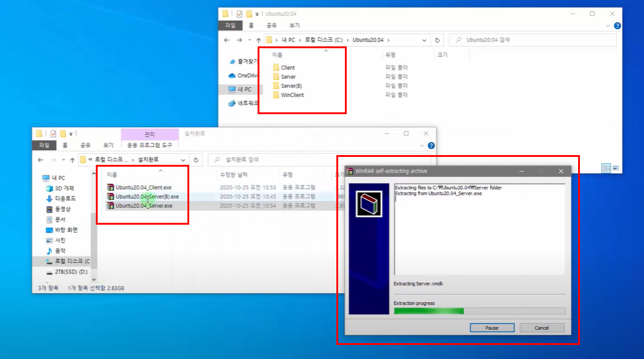Select 즐겨찾기 in navigation pane
Image resolution: width=644 pixels, height=359 pixels.
click(x=243, y=62)
